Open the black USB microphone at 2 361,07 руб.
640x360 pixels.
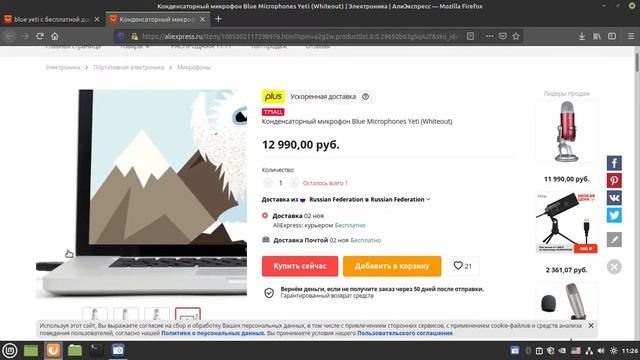567,223
